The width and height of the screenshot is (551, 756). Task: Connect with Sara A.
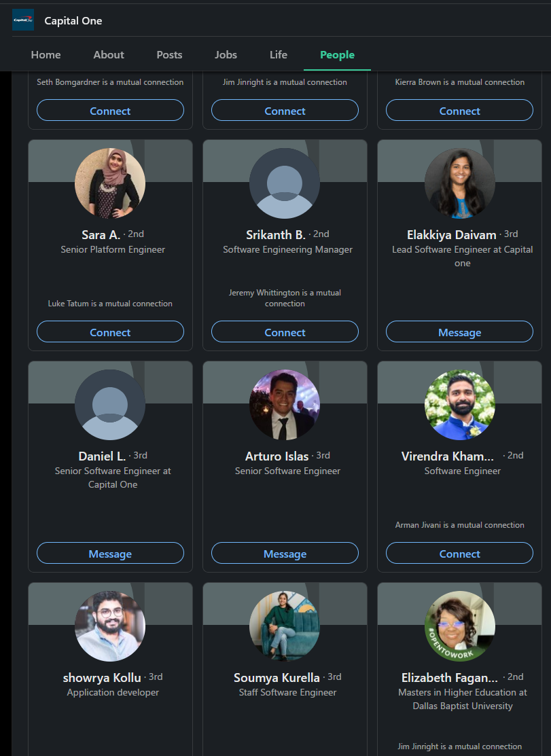(x=110, y=332)
